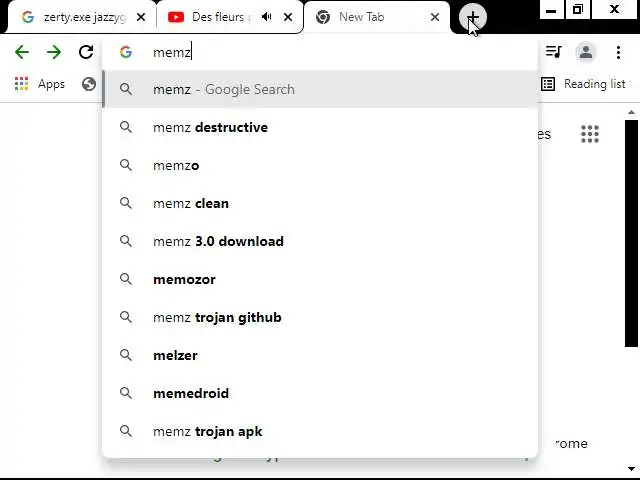Open the Chrome profile avatar

[x=586, y=52]
